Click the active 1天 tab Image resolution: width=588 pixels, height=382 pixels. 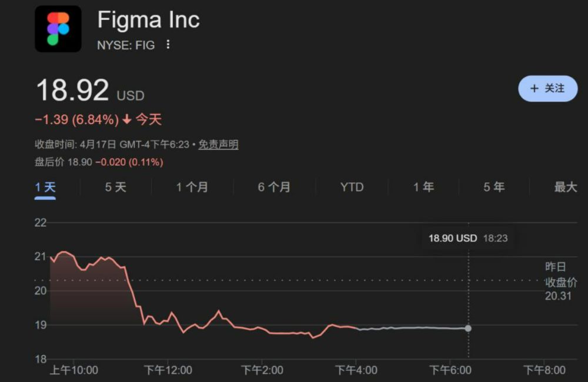click(46, 187)
